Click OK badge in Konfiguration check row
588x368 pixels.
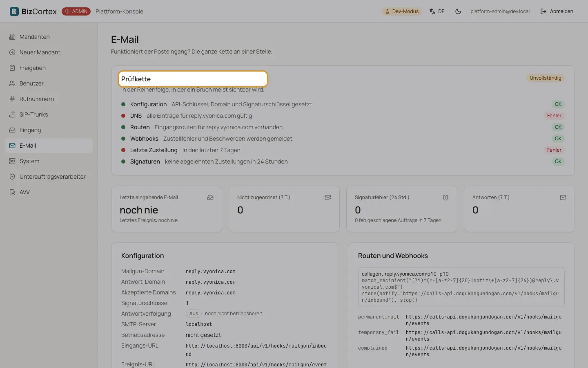pyautogui.click(x=558, y=104)
